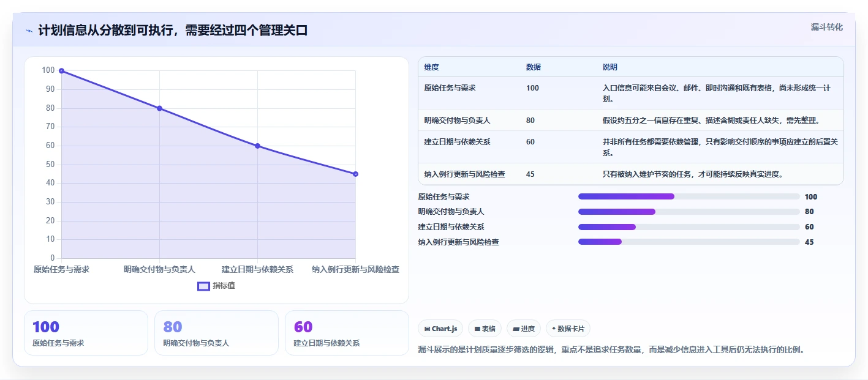Click the 进度 chip
868x380 pixels.
click(524, 329)
